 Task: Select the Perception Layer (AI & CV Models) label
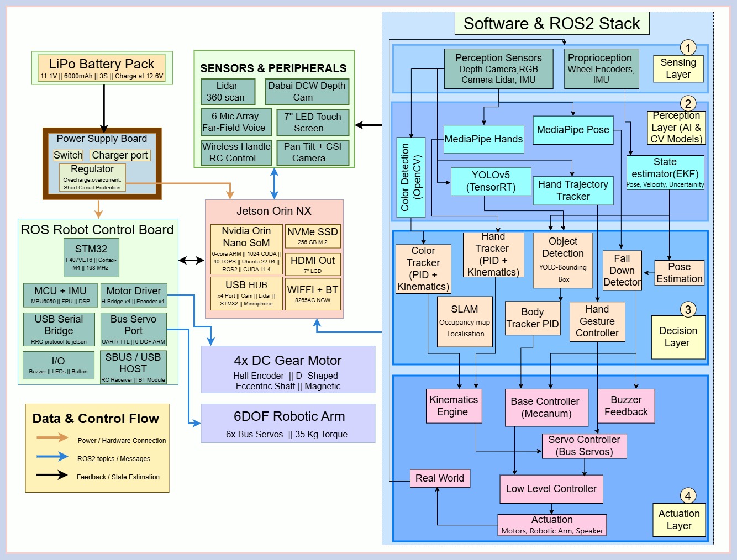tap(676, 128)
